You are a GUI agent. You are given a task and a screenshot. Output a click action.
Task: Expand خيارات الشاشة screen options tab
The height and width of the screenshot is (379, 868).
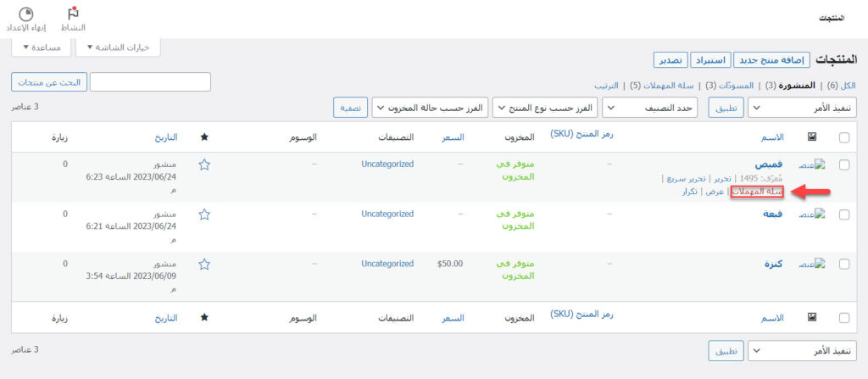pyautogui.click(x=118, y=47)
